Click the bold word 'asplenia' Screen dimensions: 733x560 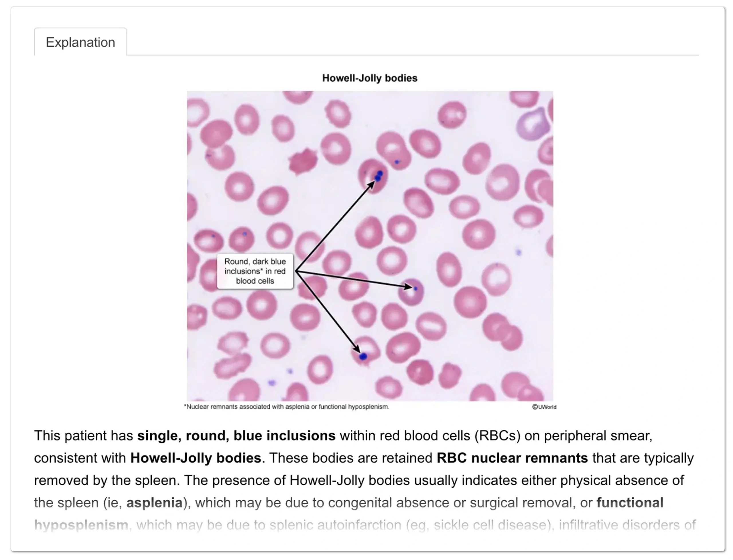(x=155, y=503)
